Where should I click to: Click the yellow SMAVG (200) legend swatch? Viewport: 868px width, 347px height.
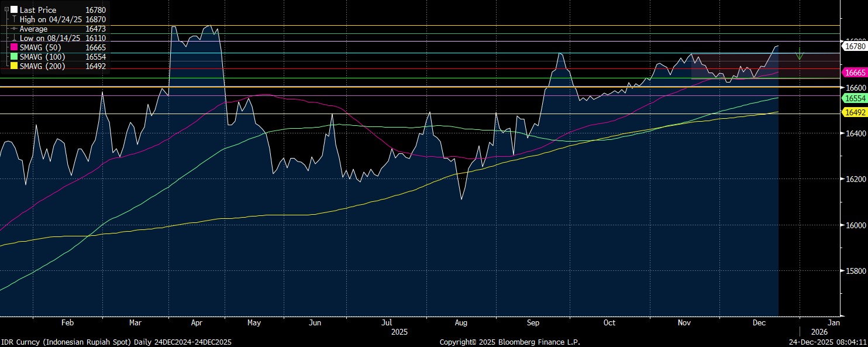coord(15,66)
